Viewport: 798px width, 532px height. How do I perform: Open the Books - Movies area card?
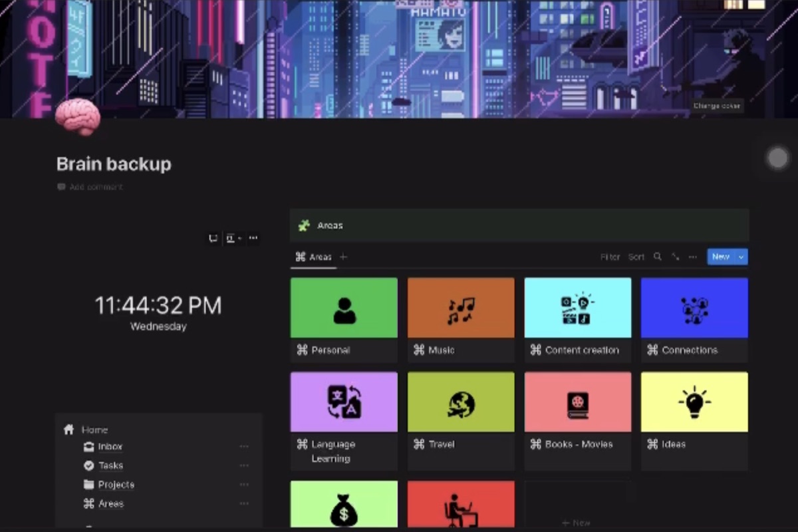[x=578, y=421]
